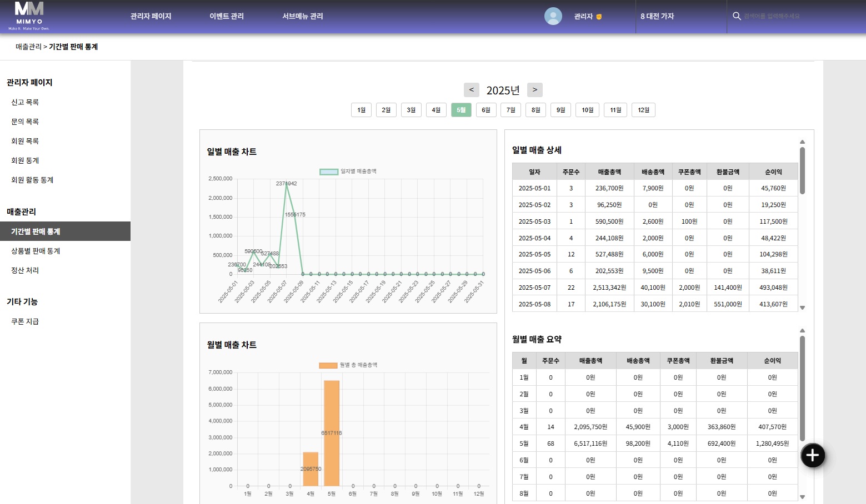Select the 1월 month button
The height and width of the screenshot is (504, 866).
(x=361, y=110)
